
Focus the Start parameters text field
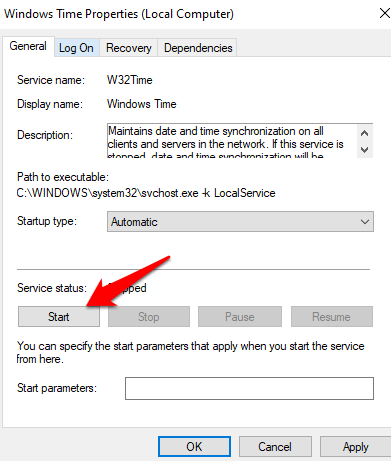(249, 388)
